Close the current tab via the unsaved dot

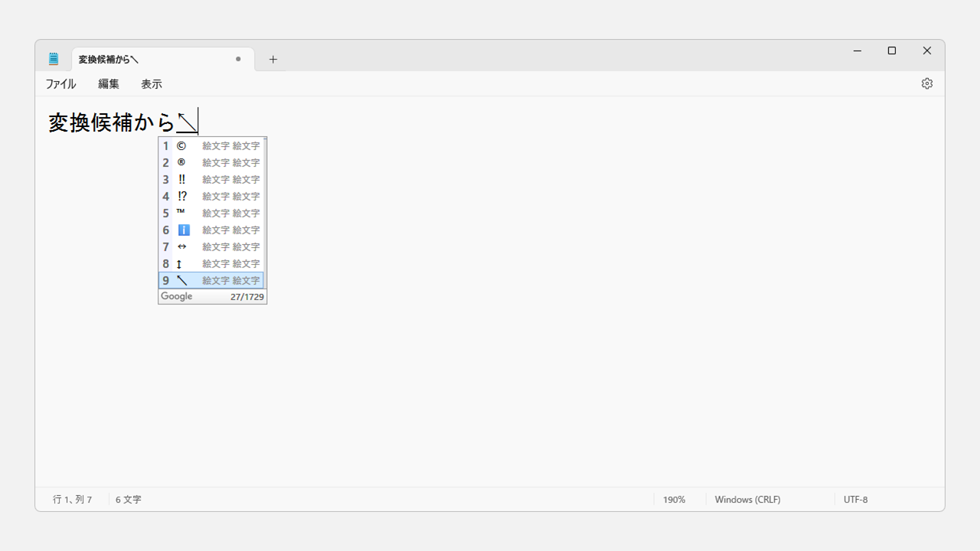(x=238, y=59)
